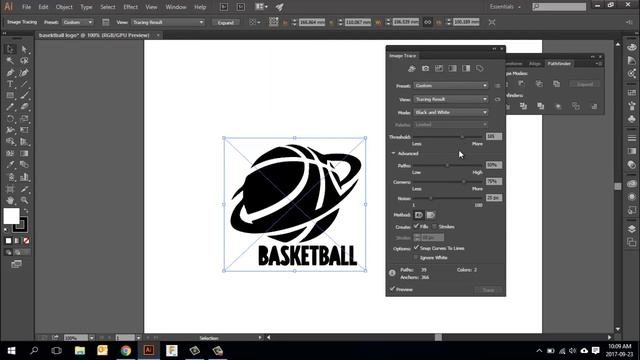Collapse the Advanced section

click(393, 153)
